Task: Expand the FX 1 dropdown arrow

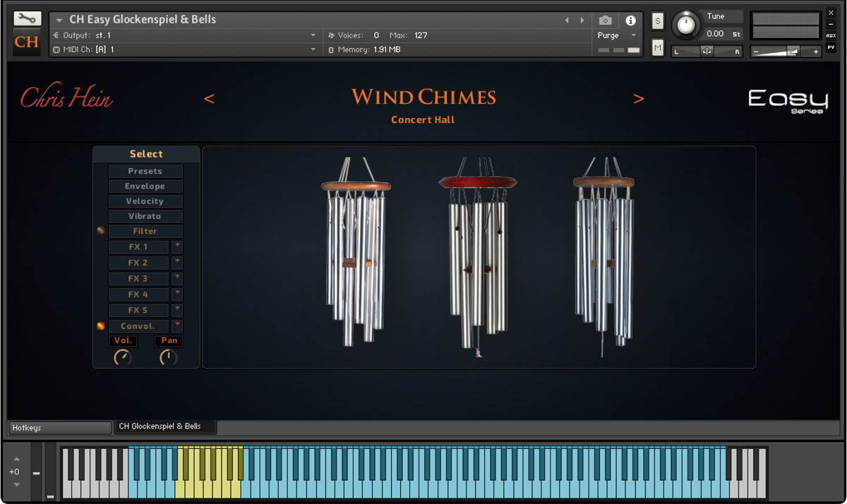Action: click(177, 246)
